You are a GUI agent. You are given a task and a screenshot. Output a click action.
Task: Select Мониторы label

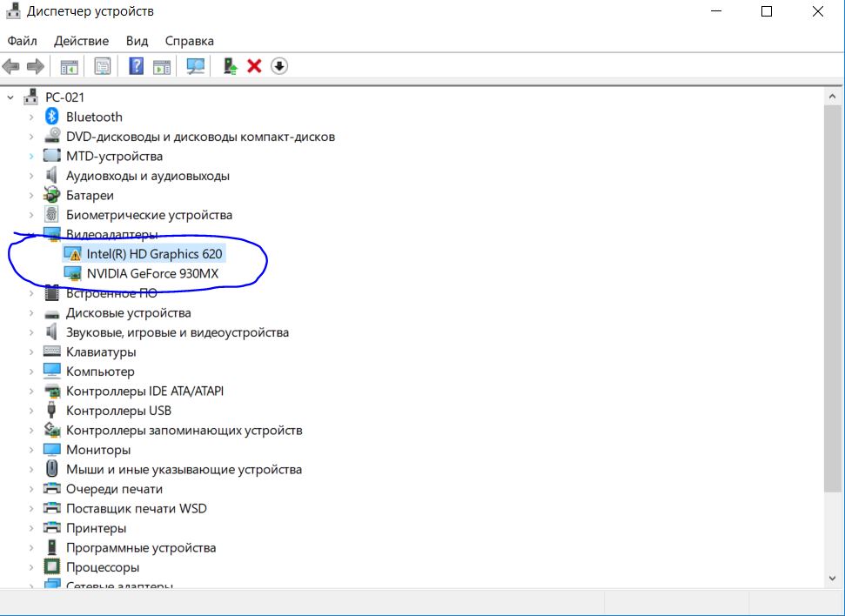pos(98,450)
